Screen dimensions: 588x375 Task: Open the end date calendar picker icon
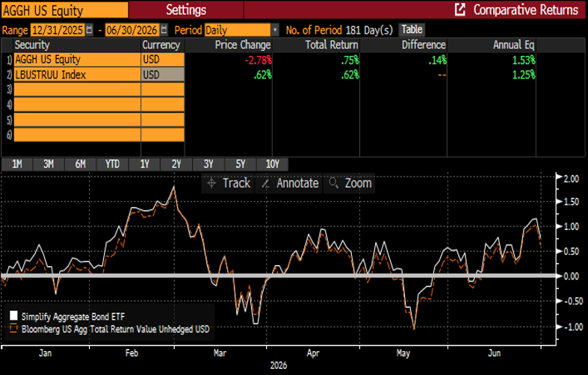(164, 30)
